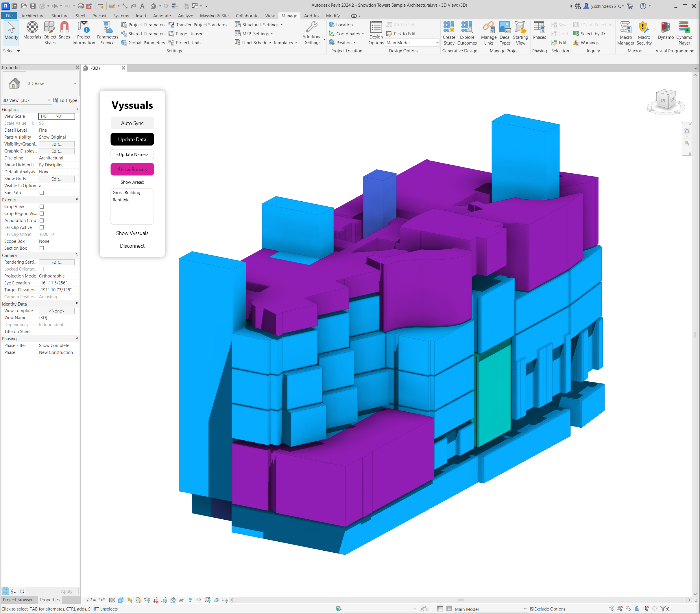This screenshot has width=700, height=614.
Task: Click the View Scale input field
Action: (56, 116)
